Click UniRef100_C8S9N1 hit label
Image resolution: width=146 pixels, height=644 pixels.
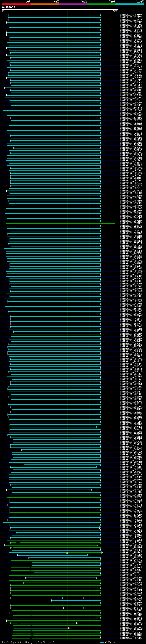(x=131, y=636)
